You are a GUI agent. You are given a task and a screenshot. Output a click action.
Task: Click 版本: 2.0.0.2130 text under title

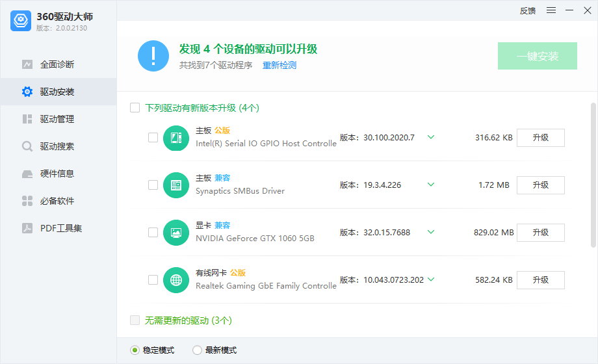point(62,28)
